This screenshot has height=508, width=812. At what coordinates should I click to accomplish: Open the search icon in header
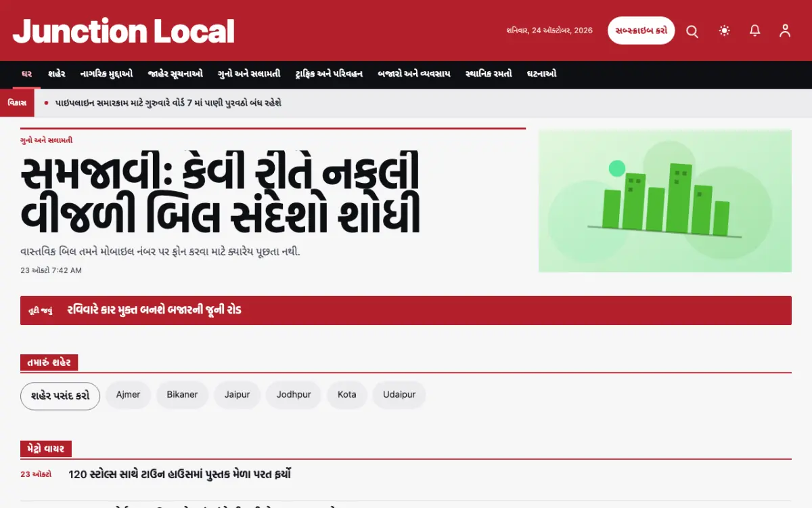point(692,30)
